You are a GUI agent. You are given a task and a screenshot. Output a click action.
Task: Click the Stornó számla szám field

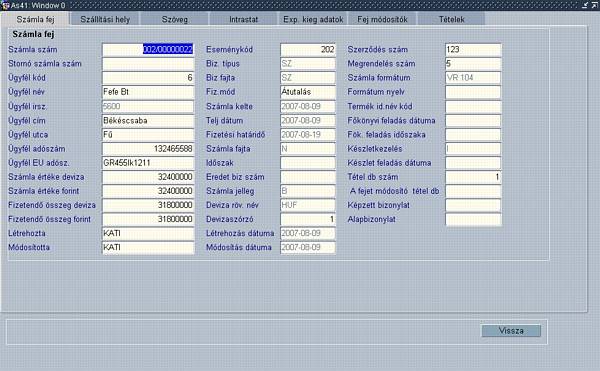tap(148, 63)
